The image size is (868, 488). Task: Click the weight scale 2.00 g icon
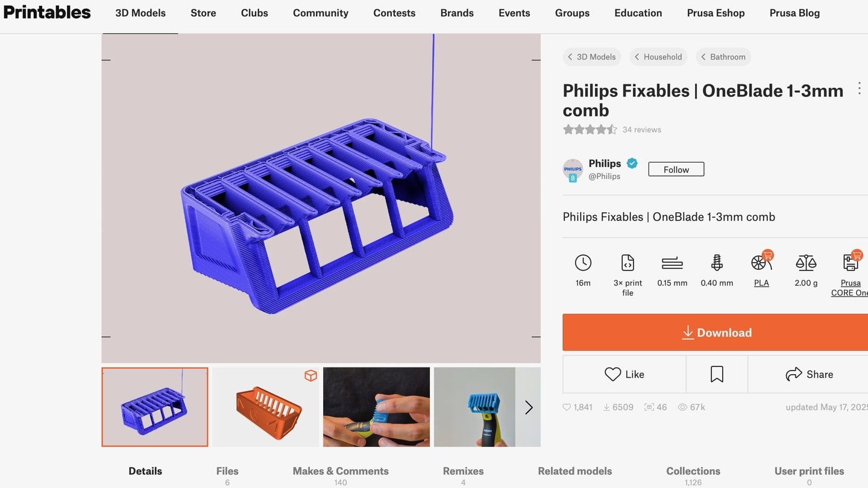click(806, 263)
